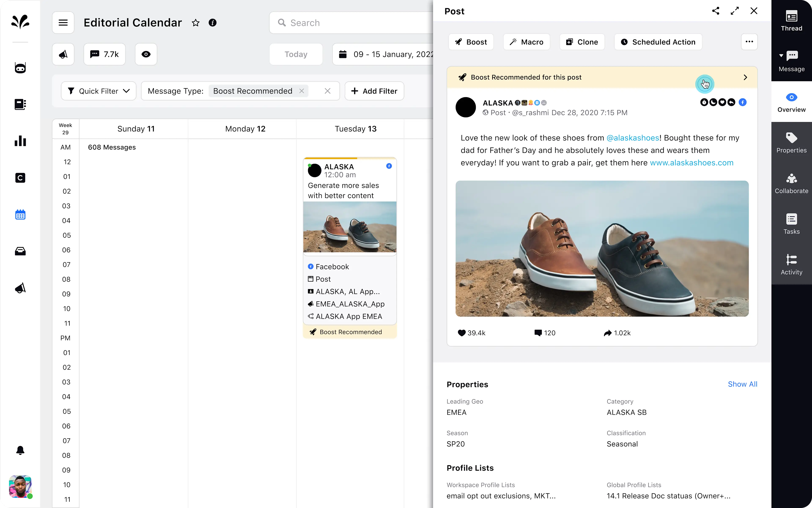
Task: Click the Macro button
Action: [527, 42]
